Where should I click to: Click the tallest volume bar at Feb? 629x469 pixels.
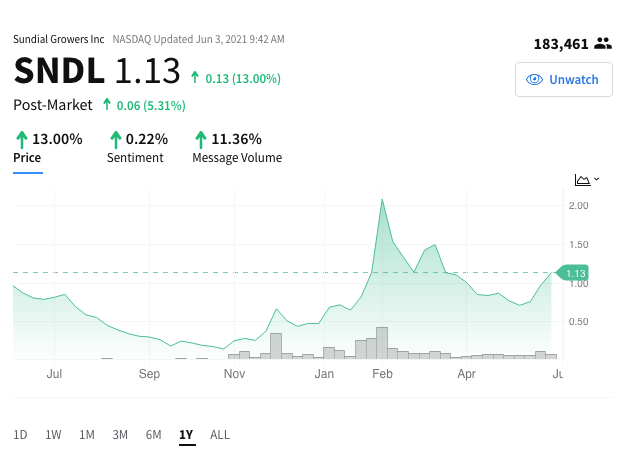pyautogui.click(x=382, y=343)
